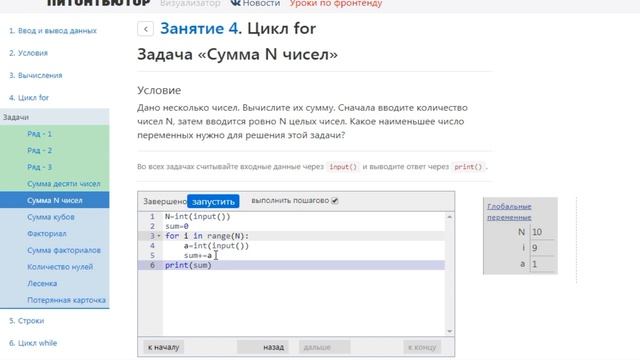The width and height of the screenshot is (640, 360).
Task: Click the value 1 of variable a
Action: 534,264
